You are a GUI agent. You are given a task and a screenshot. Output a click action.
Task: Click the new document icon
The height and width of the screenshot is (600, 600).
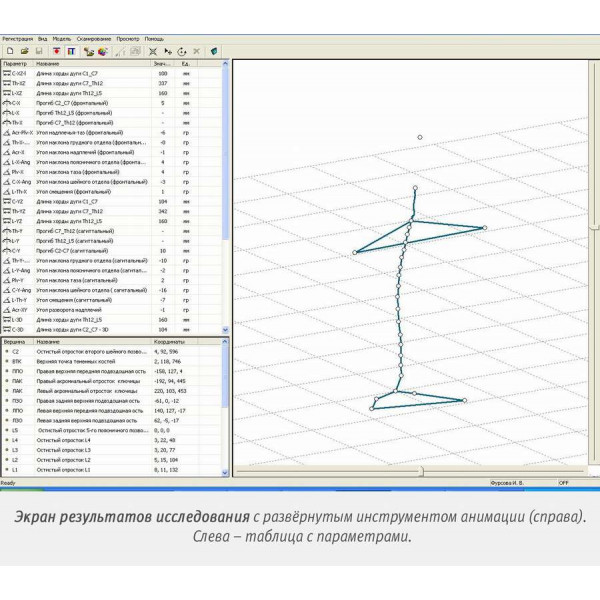[10, 51]
